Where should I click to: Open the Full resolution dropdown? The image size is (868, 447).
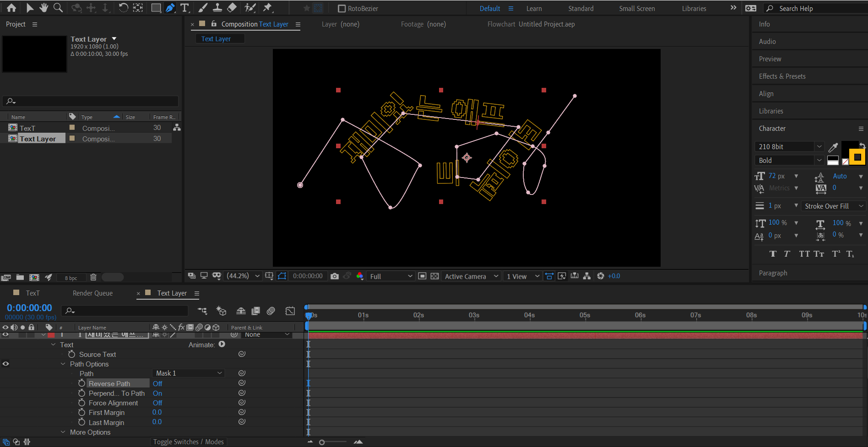391,276
